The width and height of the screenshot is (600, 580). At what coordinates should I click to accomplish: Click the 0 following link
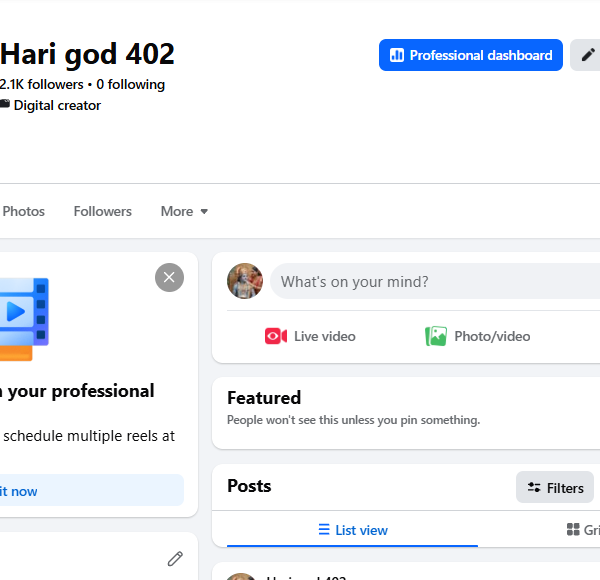tap(130, 84)
